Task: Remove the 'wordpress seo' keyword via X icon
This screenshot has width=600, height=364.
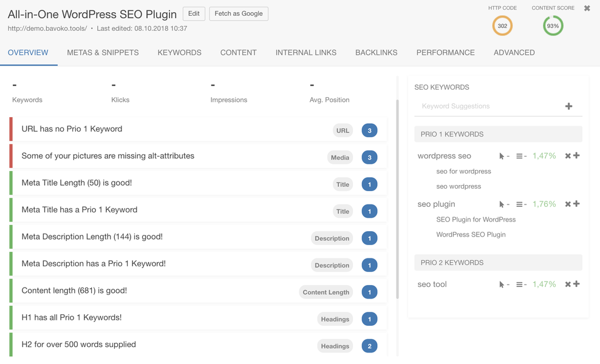Action: [x=568, y=156]
